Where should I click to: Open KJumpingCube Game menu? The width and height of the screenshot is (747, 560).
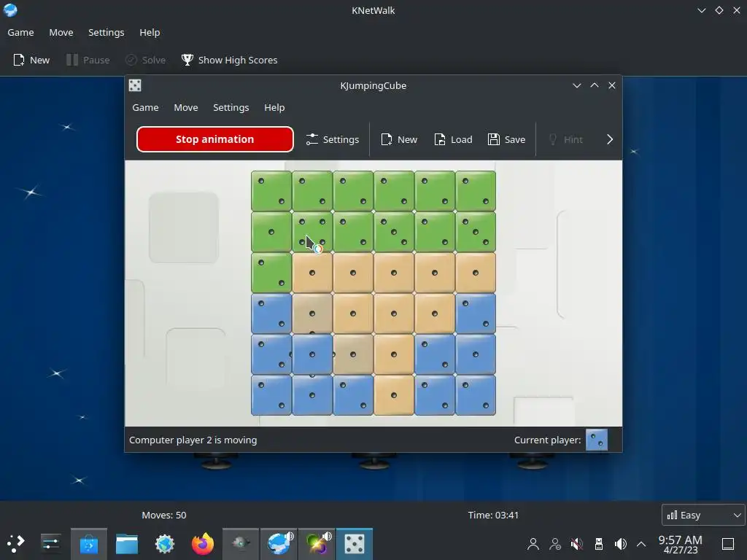point(145,108)
